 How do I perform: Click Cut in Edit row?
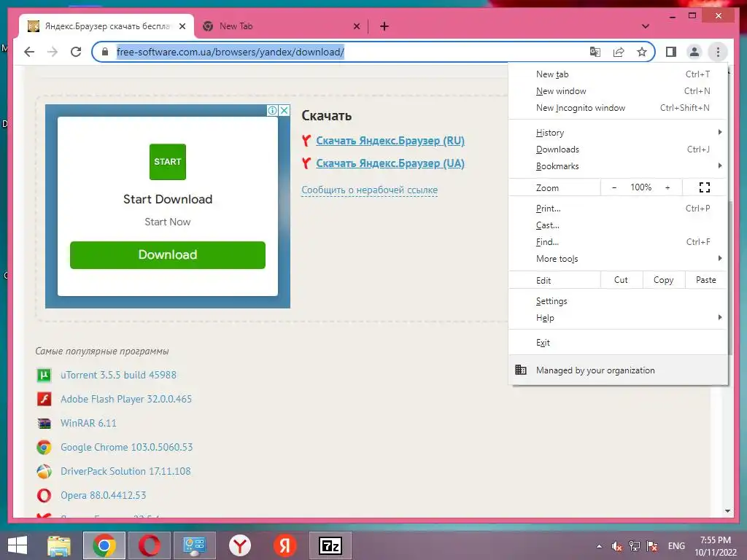point(622,280)
